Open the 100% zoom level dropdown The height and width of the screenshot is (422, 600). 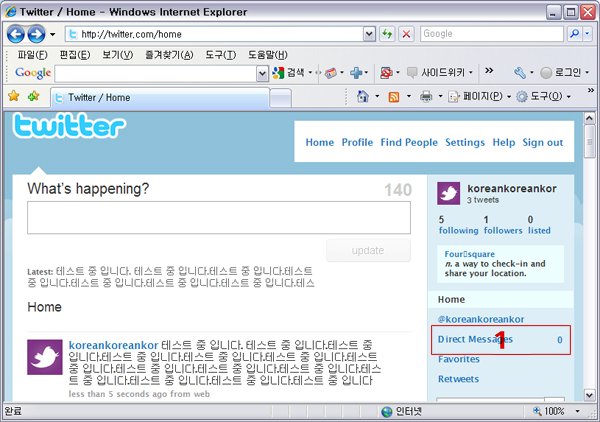578,411
